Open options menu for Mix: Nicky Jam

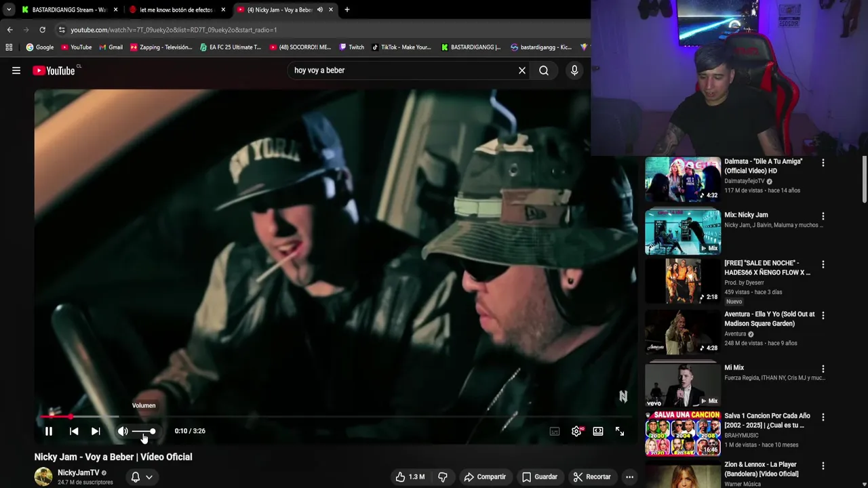click(823, 216)
